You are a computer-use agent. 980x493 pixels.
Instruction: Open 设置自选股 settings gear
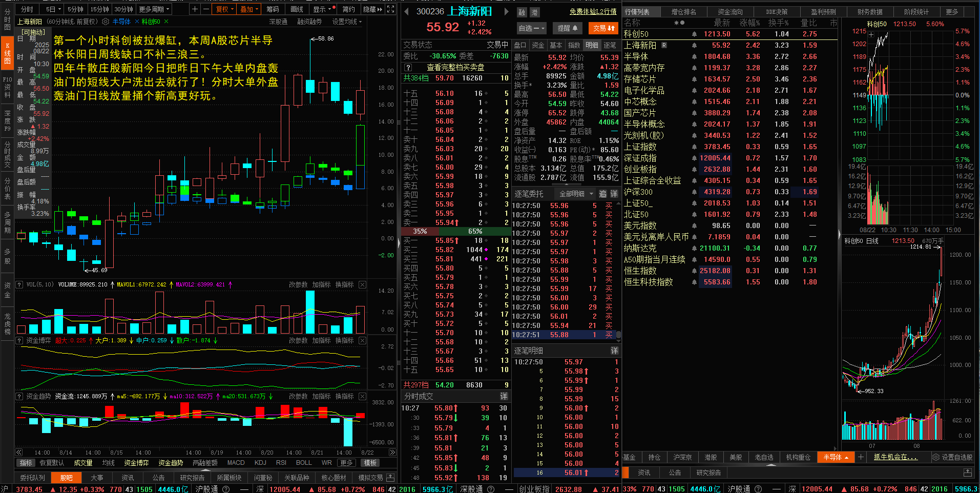tap(936, 457)
